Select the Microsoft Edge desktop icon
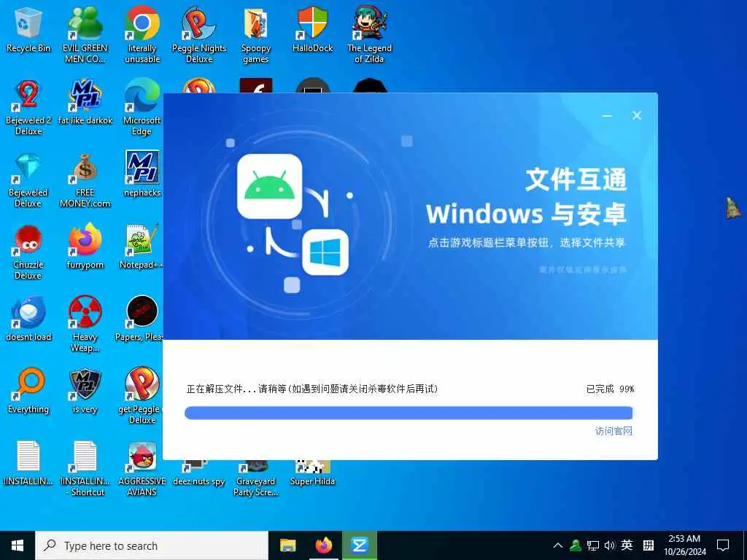 coord(142,108)
